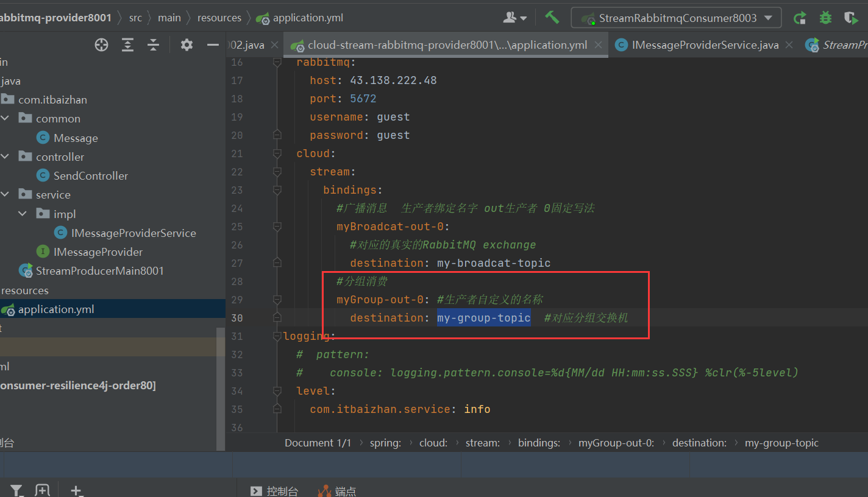Click bindings: in the bottom YAML breadcrumb
Viewport: 868px width, 497px height.
(539, 443)
